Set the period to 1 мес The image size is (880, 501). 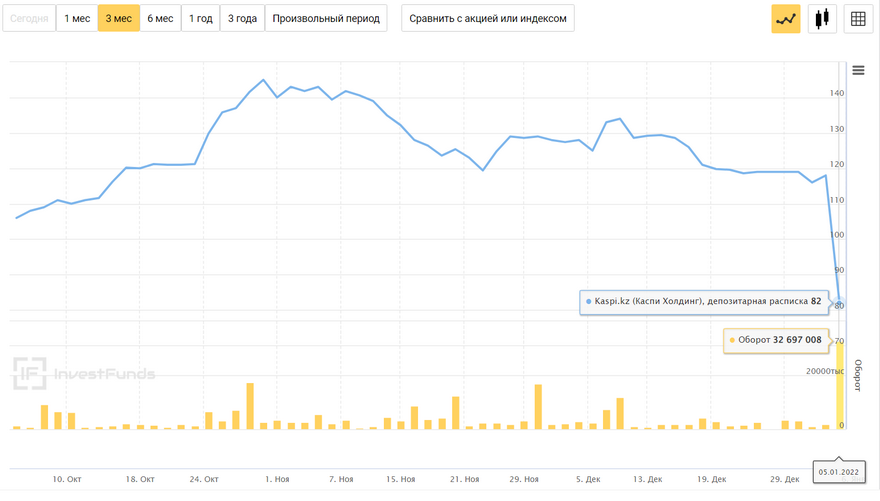coord(77,18)
